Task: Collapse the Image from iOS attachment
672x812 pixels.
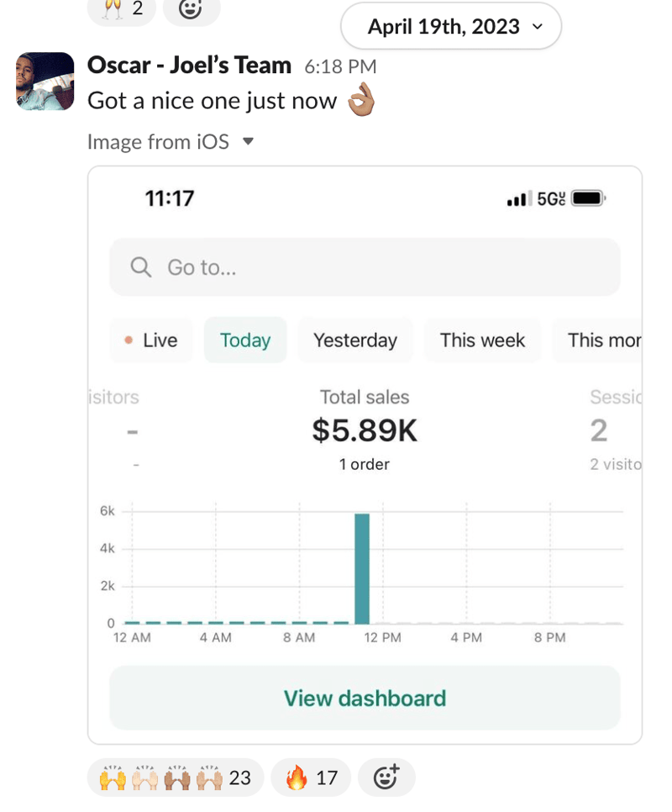Action: coord(249,141)
